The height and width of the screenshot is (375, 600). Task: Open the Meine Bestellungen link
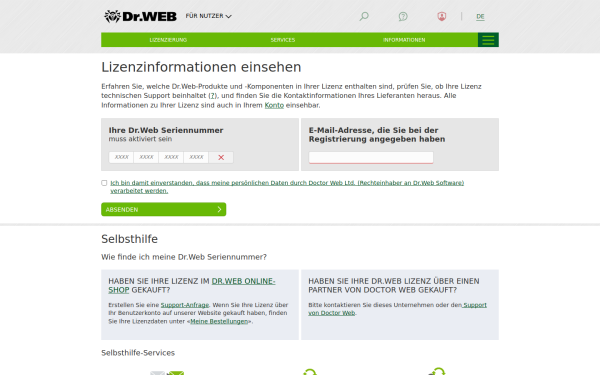(x=219, y=321)
